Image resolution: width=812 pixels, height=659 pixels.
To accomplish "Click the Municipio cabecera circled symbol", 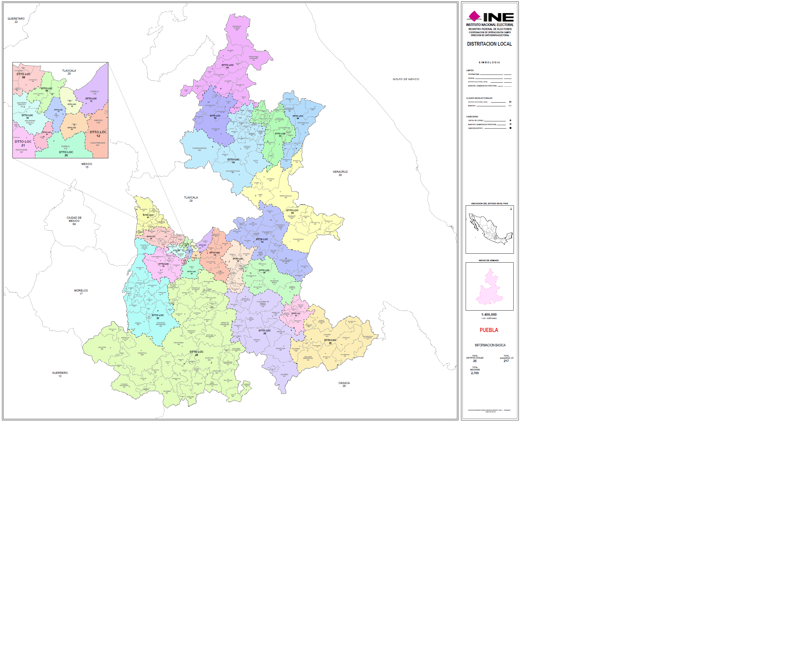I will pos(510,124).
